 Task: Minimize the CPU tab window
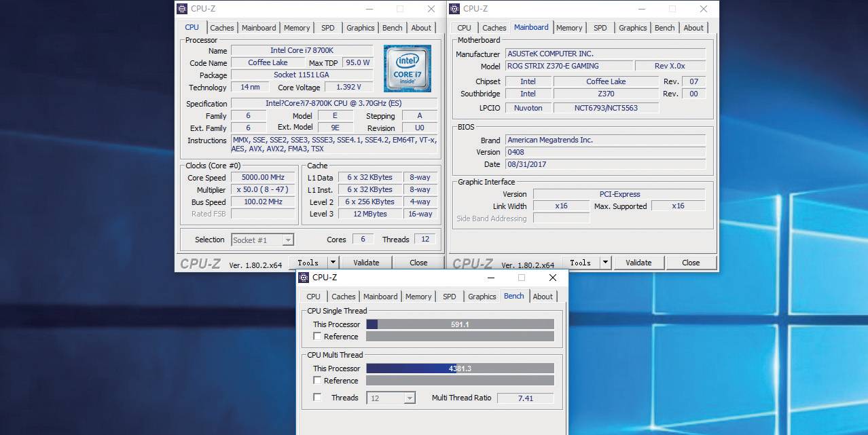369,9
